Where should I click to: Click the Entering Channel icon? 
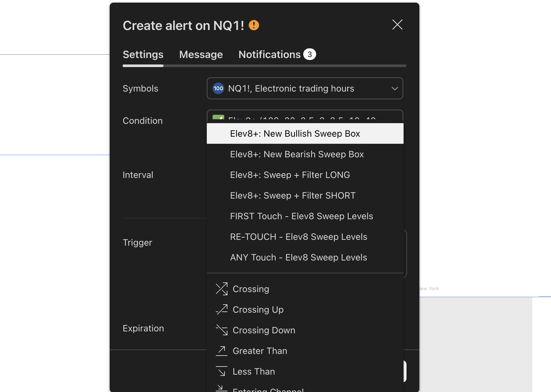pyautogui.click(x=221, y=389)
